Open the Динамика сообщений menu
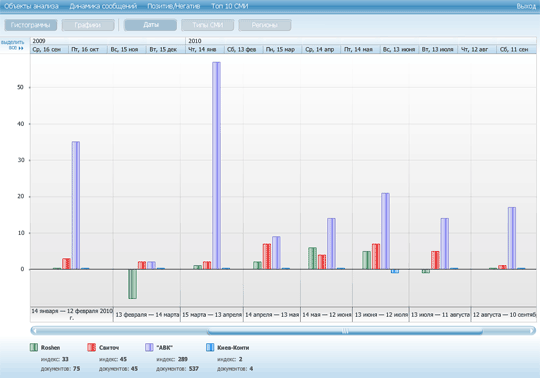 (x=103, y=6)
